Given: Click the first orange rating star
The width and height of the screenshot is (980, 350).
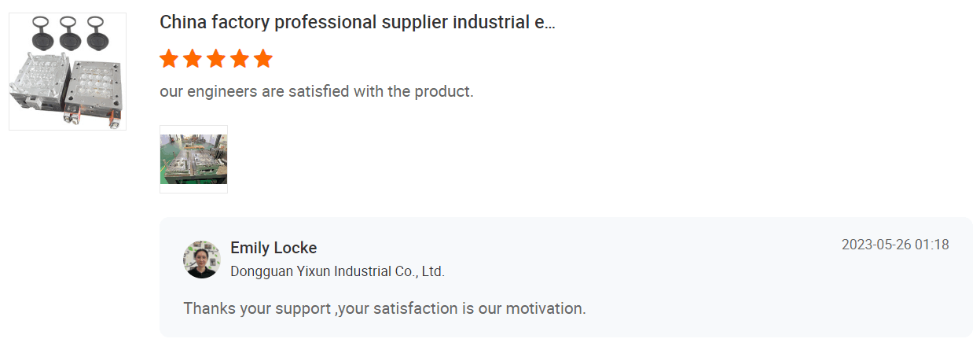Looking at the screenshot, I should (168, 58).
